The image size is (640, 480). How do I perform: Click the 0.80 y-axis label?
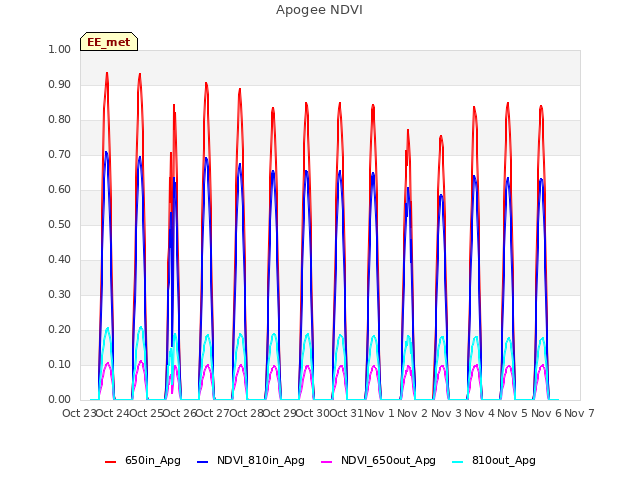(x=60, y=120)
